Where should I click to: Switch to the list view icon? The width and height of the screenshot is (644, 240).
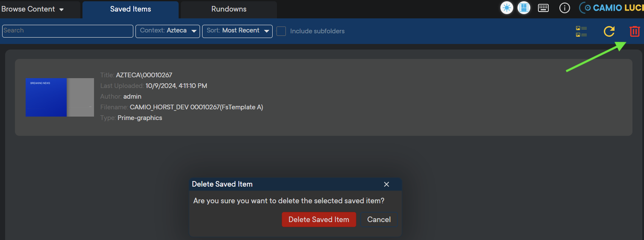[x=581, y=32]
